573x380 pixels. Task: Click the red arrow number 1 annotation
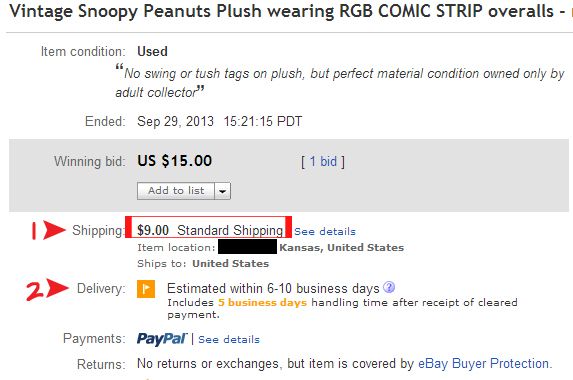tap(48, 230)
